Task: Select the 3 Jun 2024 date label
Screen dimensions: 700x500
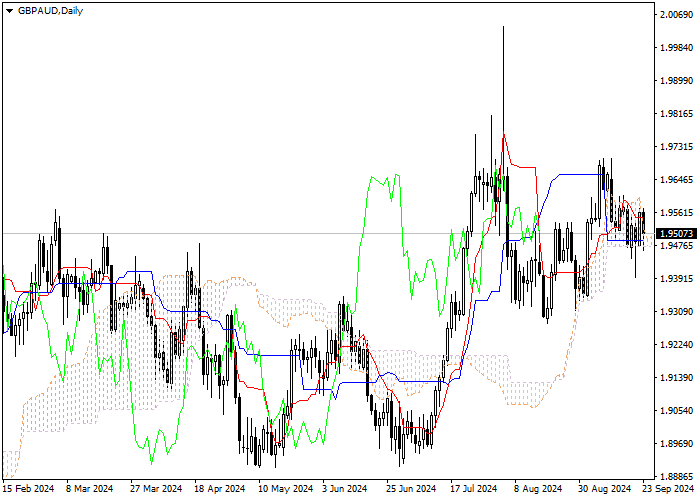Action: (x=345, y=489)
